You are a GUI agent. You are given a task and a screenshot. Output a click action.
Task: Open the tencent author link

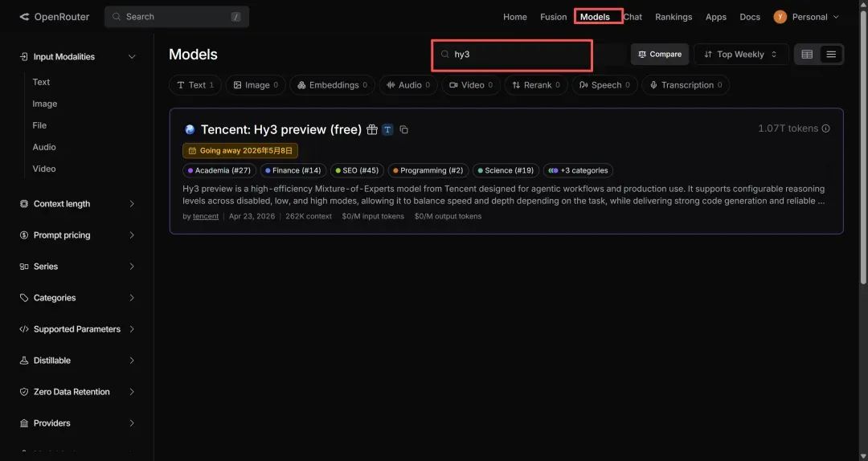point(206,216)
